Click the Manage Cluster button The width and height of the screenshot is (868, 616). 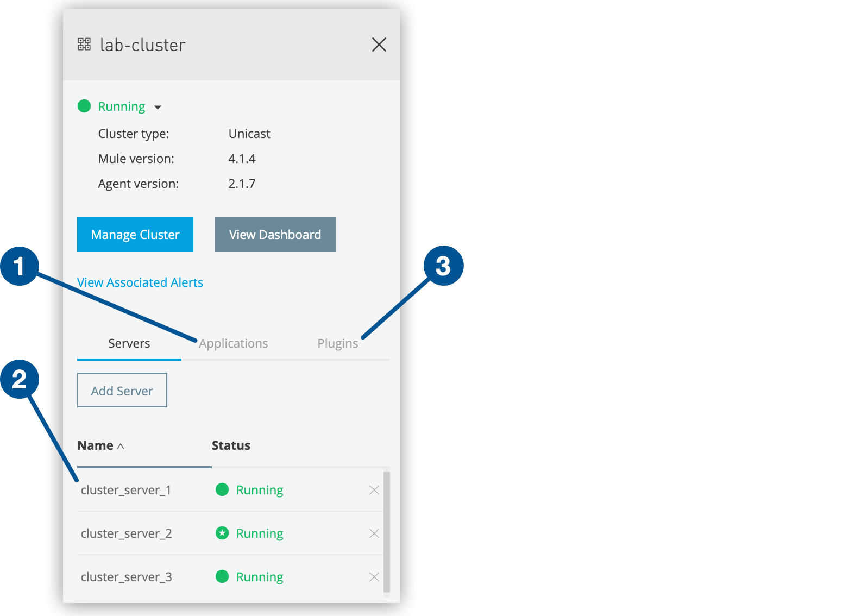[x=135, y=235]
